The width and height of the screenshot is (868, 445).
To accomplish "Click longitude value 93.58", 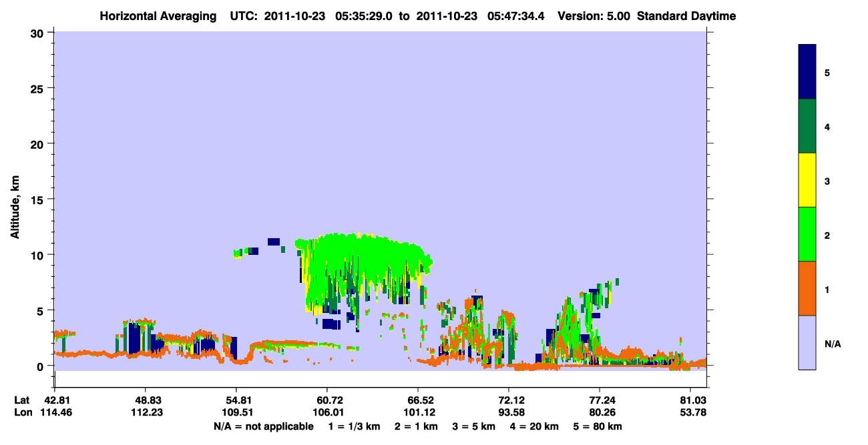I will click(x=509, y=412).
